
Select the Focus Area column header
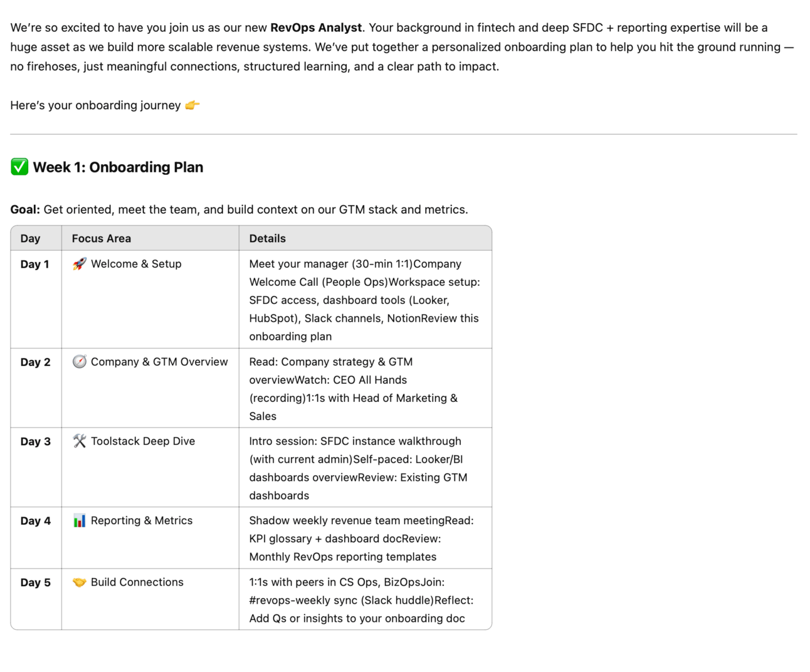click(102, 238)
